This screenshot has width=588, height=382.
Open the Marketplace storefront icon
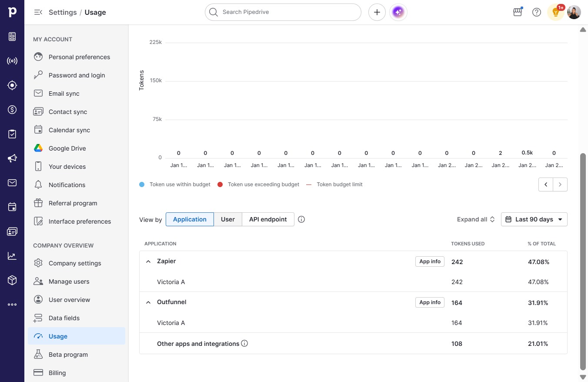[518, 12]
